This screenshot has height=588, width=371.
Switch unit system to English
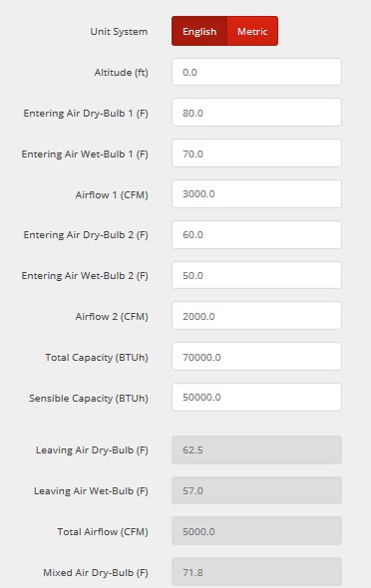pyautogui.click(x=199, y=31)
